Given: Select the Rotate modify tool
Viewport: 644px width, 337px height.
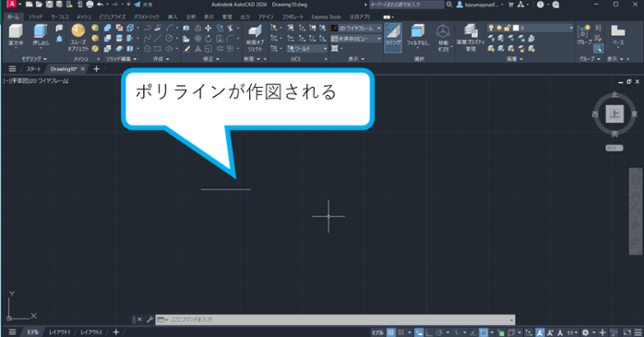Looking at the screenshot, I should [209, 38].
